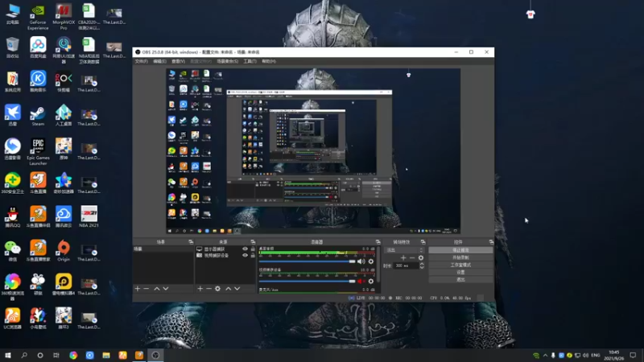The width and height of the screenshot is (644, 362).
Task: Open the Steam desktop shortcut
Action: point(38,115)
